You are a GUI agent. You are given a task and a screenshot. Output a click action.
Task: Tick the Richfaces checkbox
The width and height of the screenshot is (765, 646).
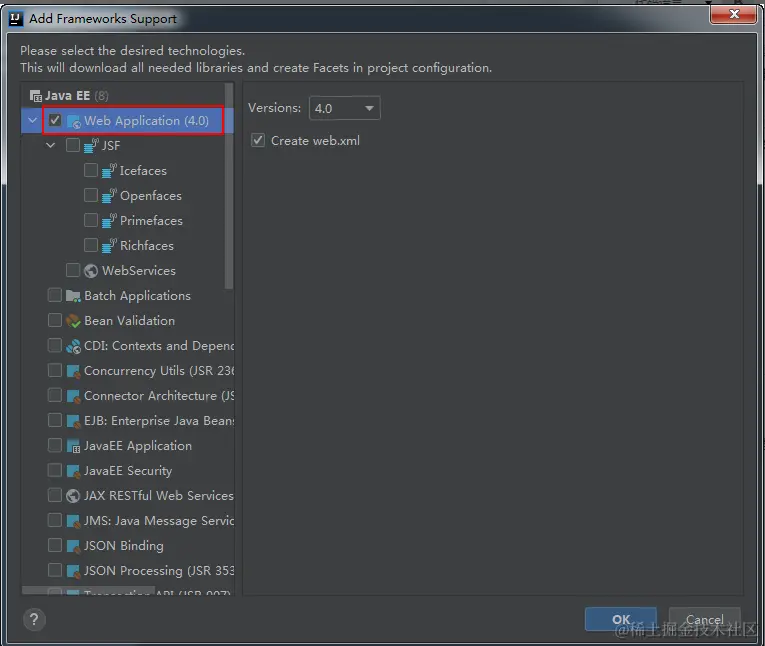[91, 244]
